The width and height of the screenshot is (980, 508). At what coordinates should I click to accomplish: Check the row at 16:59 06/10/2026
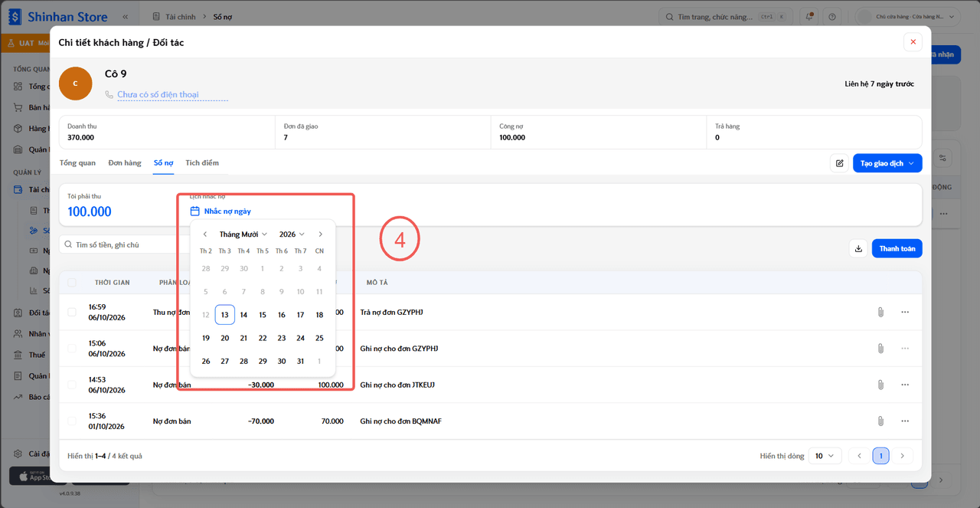(72, 312)
